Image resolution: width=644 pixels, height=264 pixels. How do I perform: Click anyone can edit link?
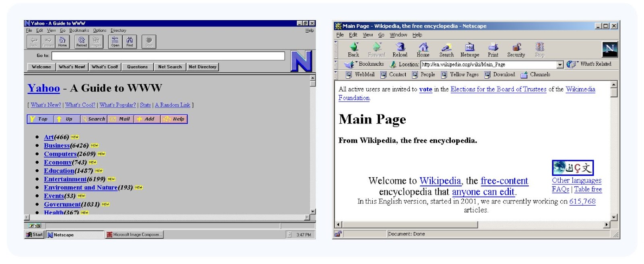pos(483,192)
